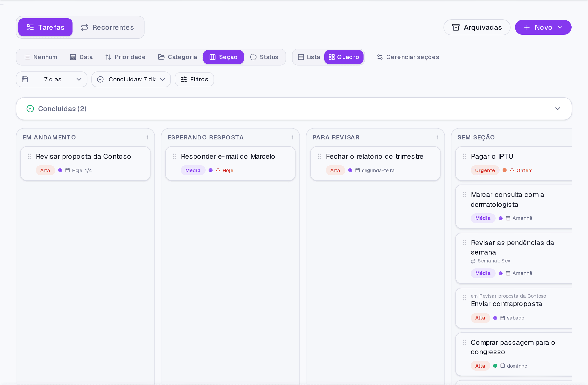Switch to Lista view

[309, 57]
